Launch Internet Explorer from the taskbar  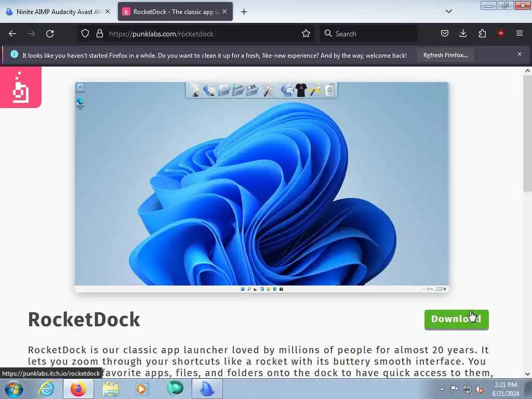pos(46,389)
